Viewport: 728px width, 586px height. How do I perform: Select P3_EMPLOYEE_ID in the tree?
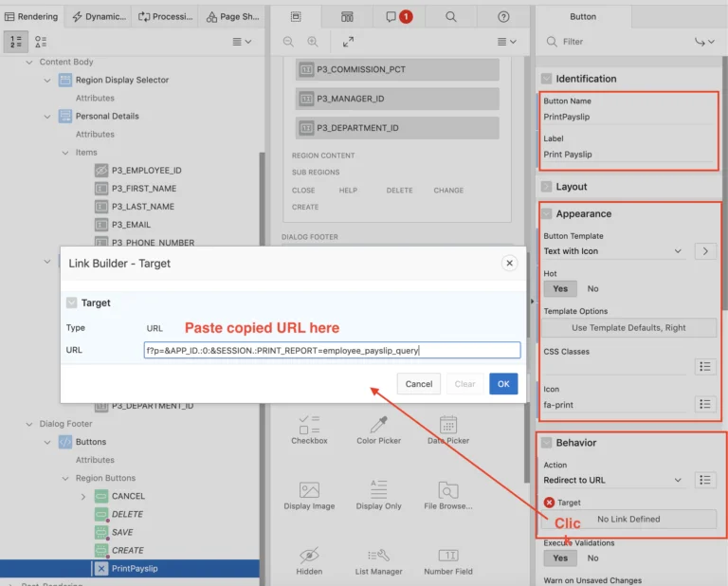[x=146, y=171]
